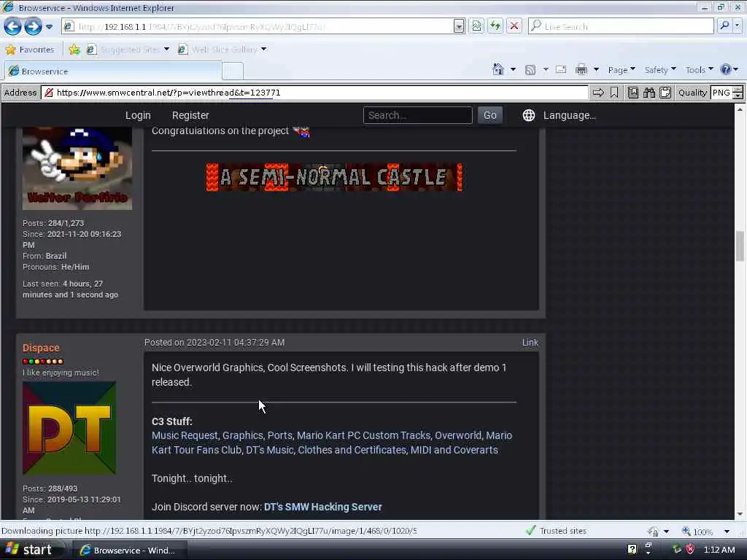The height and width of the screenshot is (560, 747).
Task: Go to the IE Home page icon
Action: pos(498,69)
